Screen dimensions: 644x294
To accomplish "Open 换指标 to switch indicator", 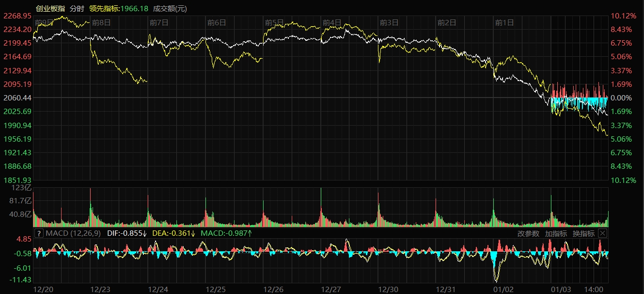I will pos(583,233).
